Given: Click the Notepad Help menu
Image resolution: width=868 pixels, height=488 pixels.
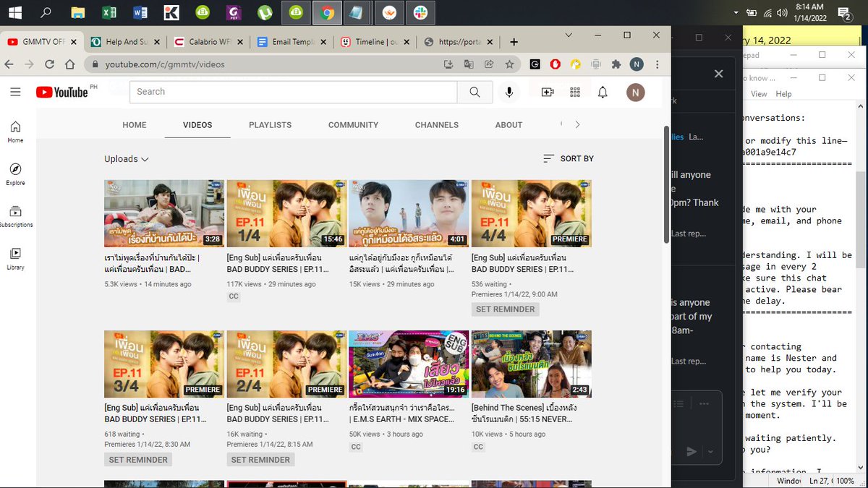Looking at the screenshot, I should pyautogui.click(x=783, y=94).
